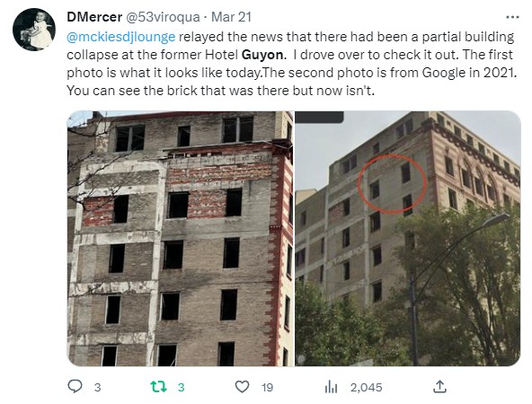Viewport: 532px width, 404px height.
Task: Click the reply speech bubble icon
Action: tap(75, 386)
